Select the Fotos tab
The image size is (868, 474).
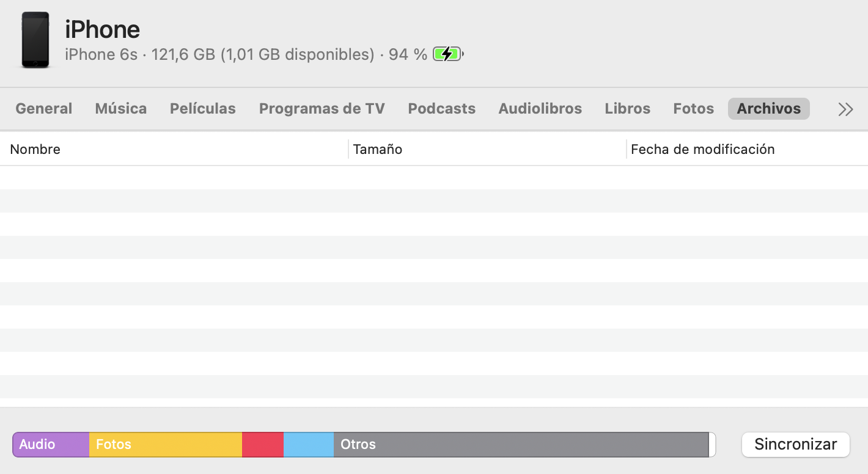tap(694, 109)
